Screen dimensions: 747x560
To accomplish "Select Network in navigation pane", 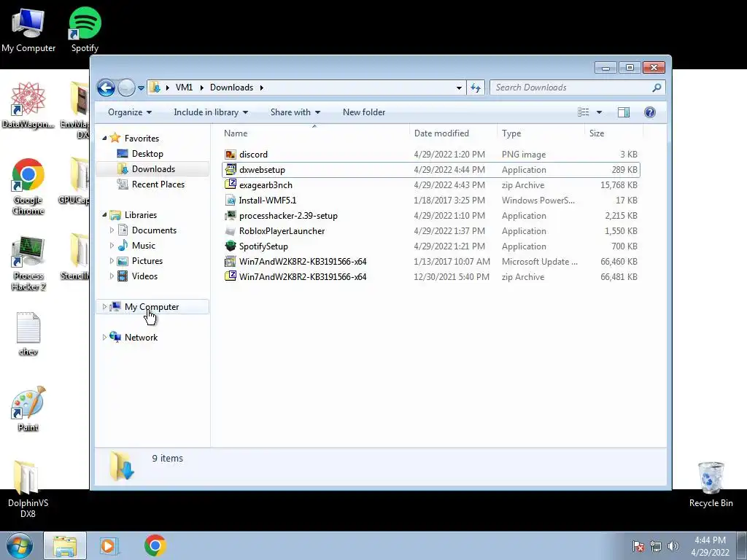I will coord(141,338).
